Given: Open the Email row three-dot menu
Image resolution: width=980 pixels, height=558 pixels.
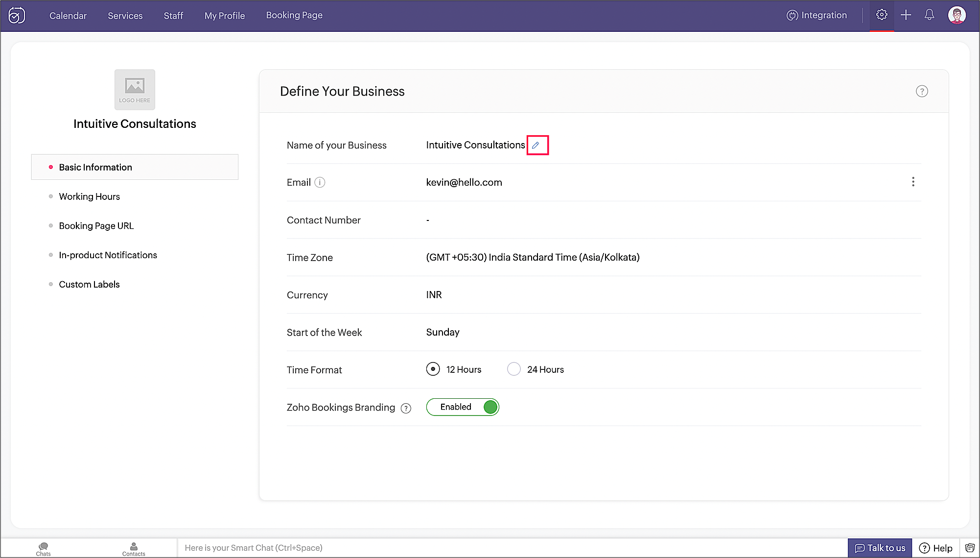Looking at the screenshot, I should coord(913,182).
